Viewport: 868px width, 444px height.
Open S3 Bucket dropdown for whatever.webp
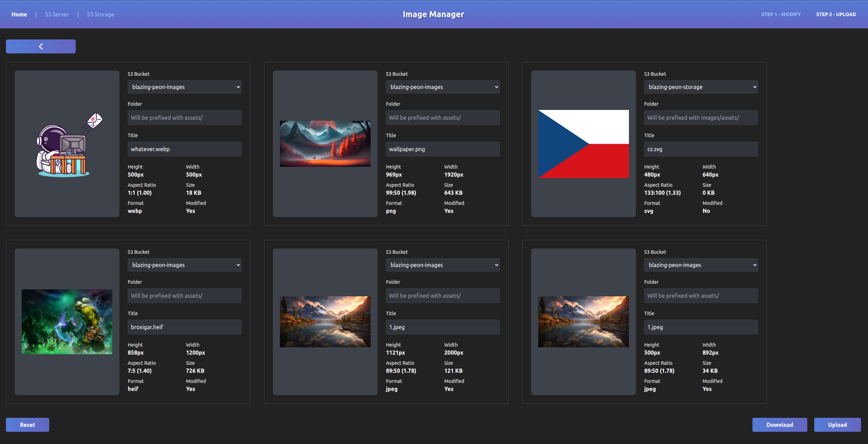(184, 87)
